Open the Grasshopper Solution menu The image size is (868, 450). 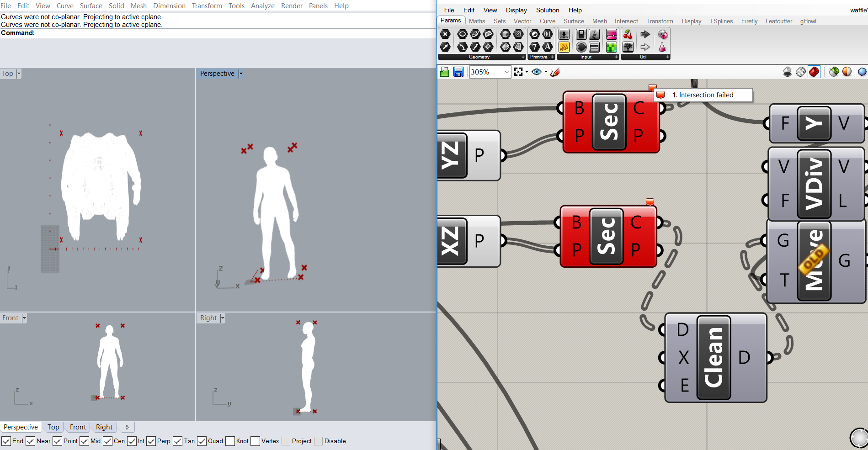point(548,10)
